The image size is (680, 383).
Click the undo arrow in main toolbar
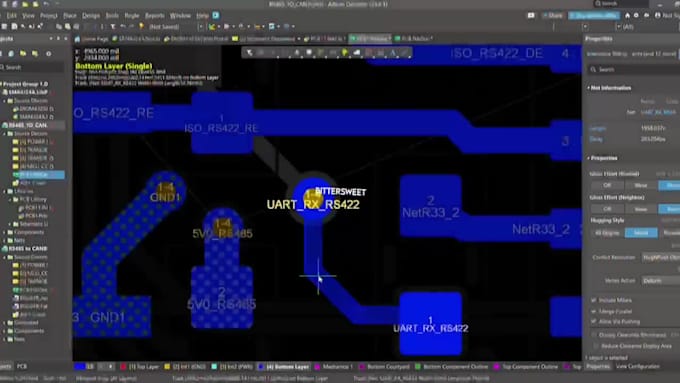123,26
